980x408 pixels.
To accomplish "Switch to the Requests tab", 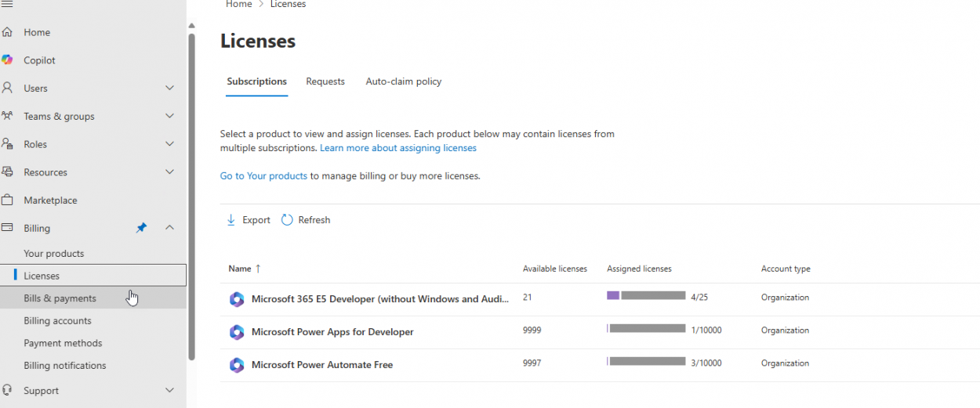I will tap(325, 81).
